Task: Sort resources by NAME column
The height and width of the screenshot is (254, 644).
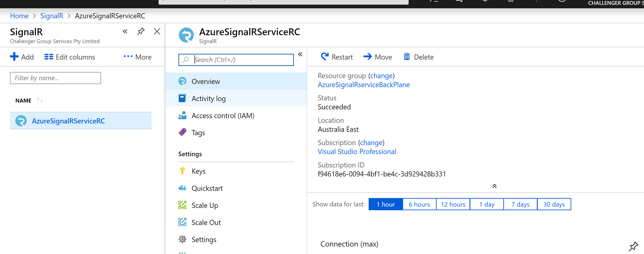Action: (x=29, y=100)
